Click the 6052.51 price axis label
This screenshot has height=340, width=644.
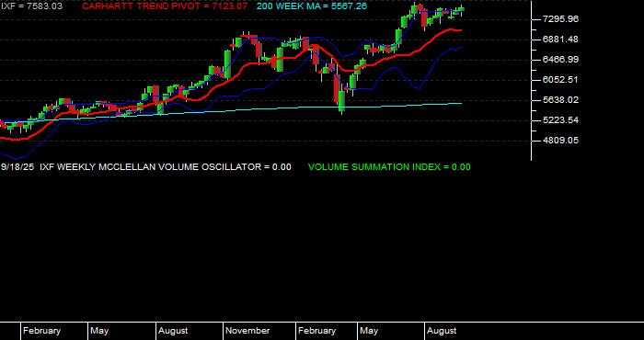(x=560, y=80)
